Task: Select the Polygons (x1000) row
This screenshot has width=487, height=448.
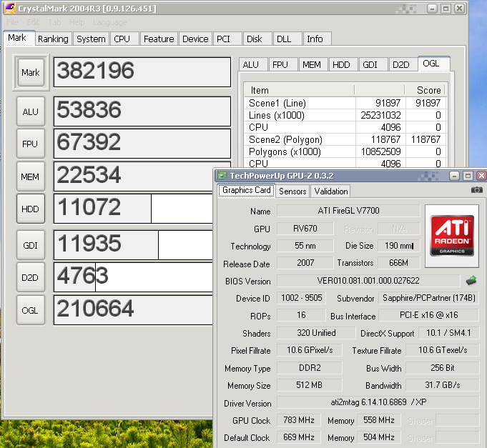Action: [x=345, y=151]
